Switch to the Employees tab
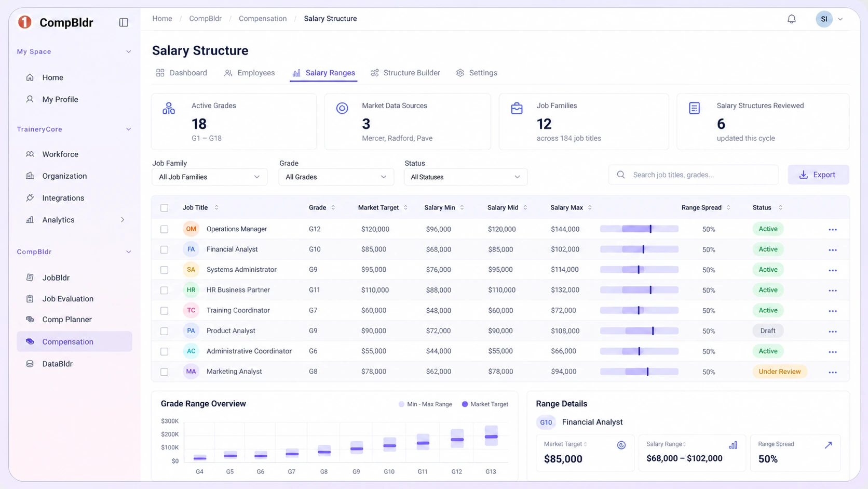Image resolution: width=868 pixels, height=489 pixels. coord(249,73)
